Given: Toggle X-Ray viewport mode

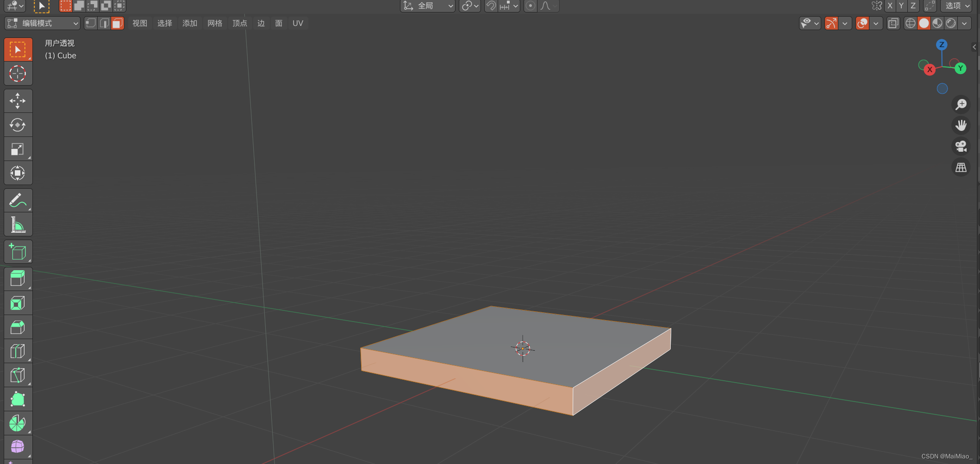Looking at the screenshot, I should coord(893,23).
